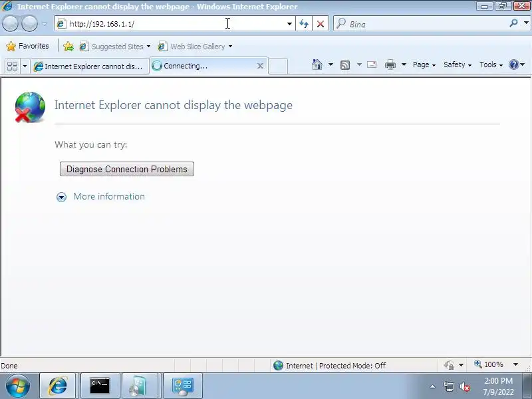The image size is (532, 399).
Task: Click inside the Bing search box
Action: tap(421, 24)
